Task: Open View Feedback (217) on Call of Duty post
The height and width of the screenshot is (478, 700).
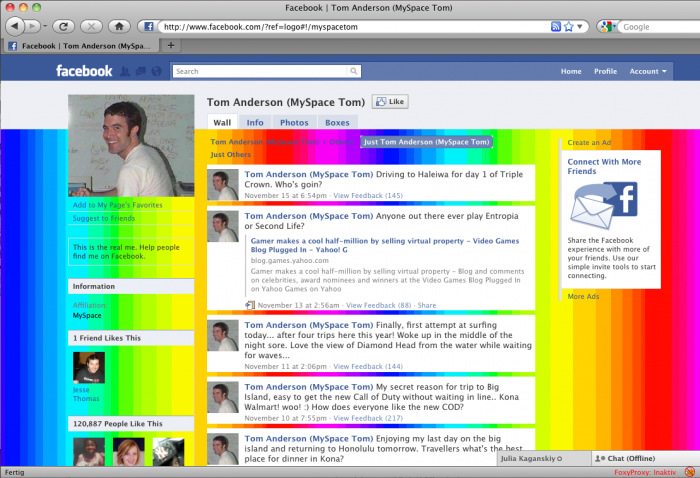Action: point(368,418)
